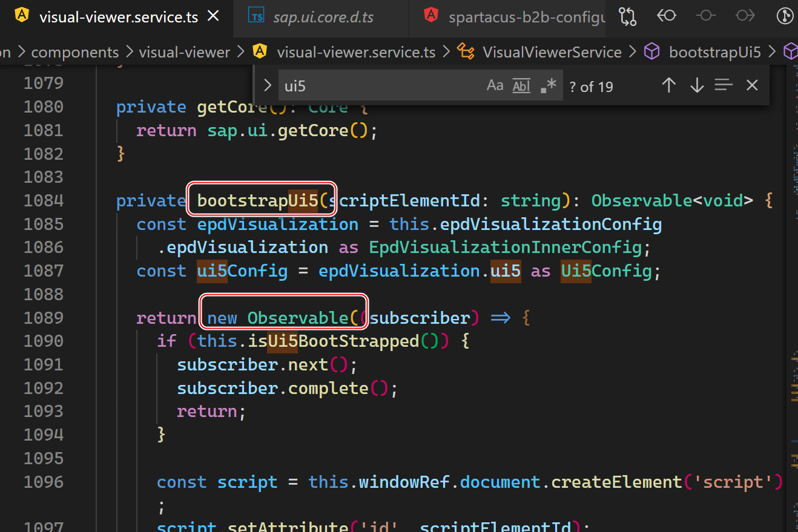Click the ui5Config variable on line 1087
The width and height of the screenshot is (798, 532).
coord(242,271)
